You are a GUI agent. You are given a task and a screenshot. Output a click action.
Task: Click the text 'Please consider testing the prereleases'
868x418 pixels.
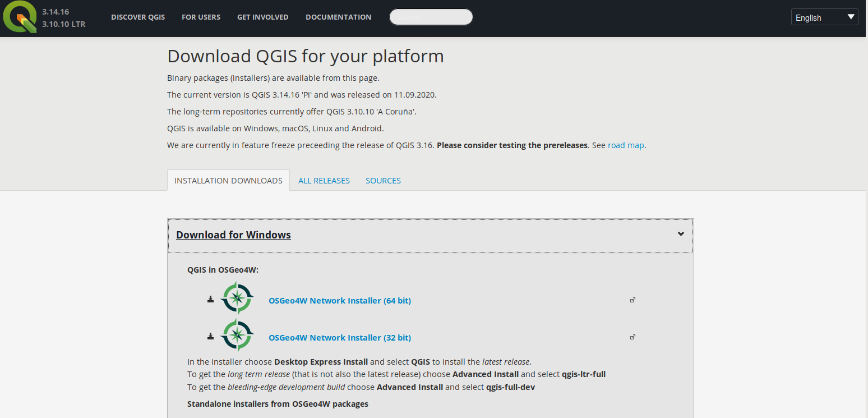click(x=513, y=145)
